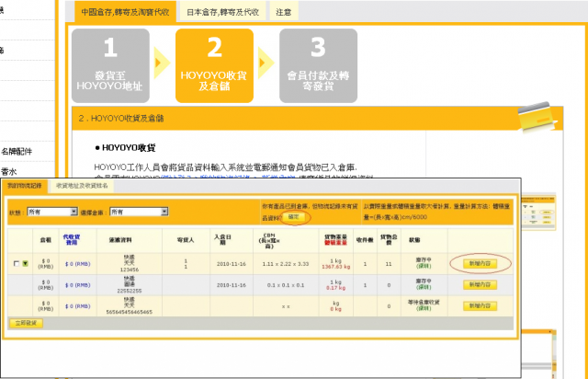
Task: Select tracking number 123456 text
Action: tap(130, 270)
